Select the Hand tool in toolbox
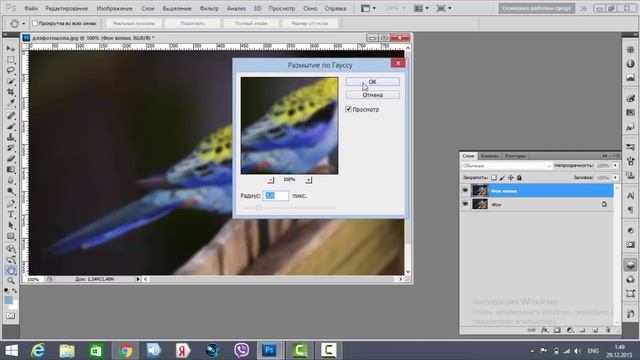This screenshot has height=360, width=640. click(x=11, y=270)
